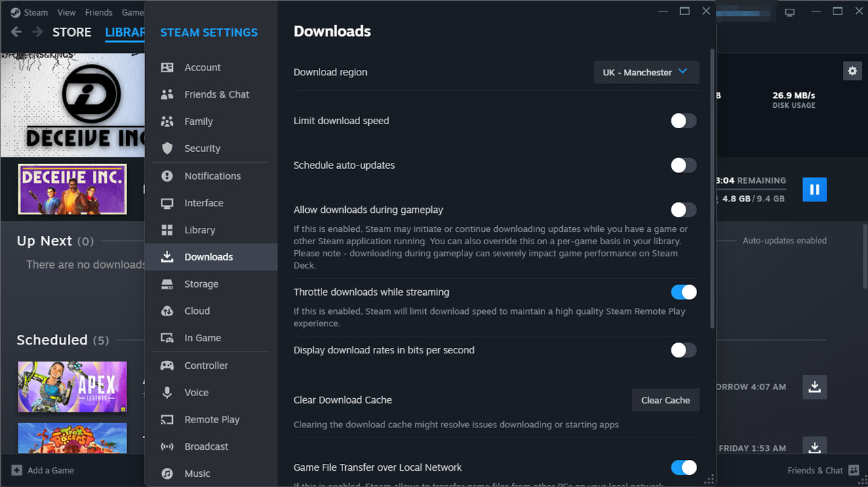Open download settings gear icon

852,71
